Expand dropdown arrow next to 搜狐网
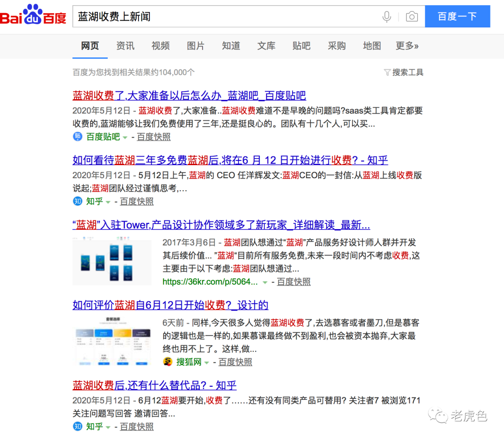 (207, 363)
